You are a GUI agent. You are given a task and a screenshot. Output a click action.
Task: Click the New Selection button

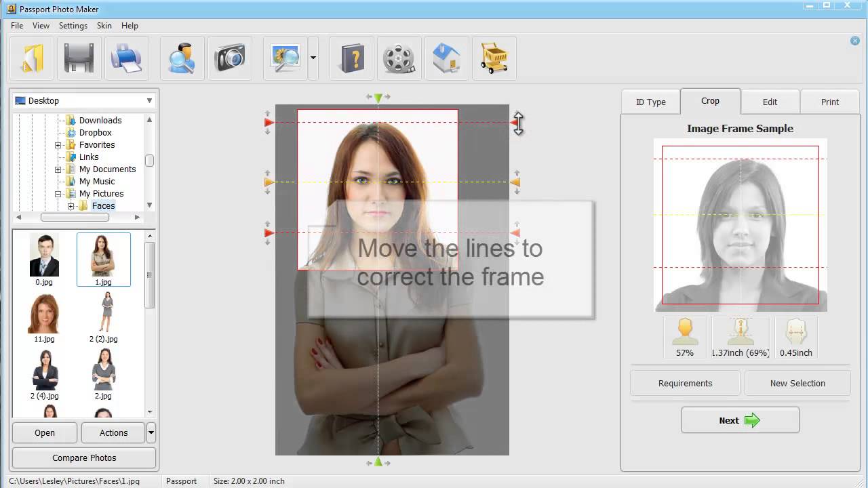click(x=797, y=383)
